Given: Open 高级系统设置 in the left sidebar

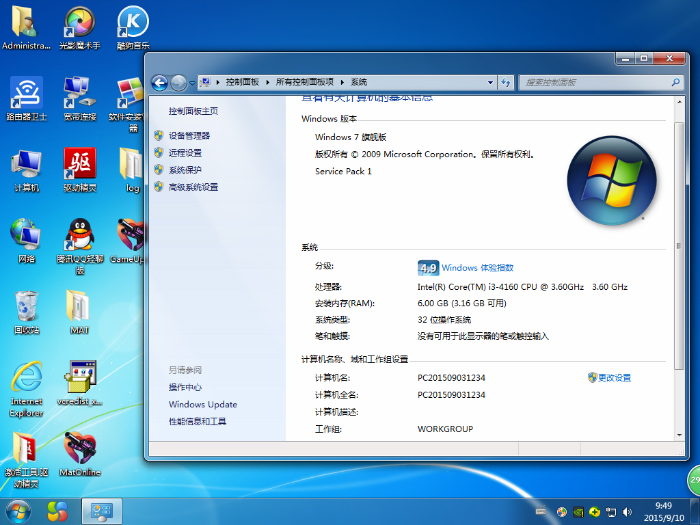Looking at the screenshot, I should pyautogui.click(x=193, y=187).
